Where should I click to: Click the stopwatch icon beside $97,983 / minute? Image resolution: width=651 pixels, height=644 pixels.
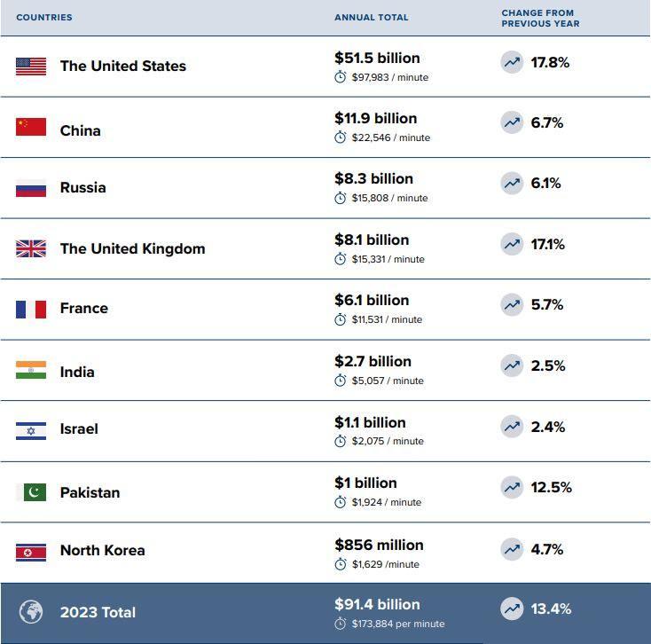tap(340, 77)
